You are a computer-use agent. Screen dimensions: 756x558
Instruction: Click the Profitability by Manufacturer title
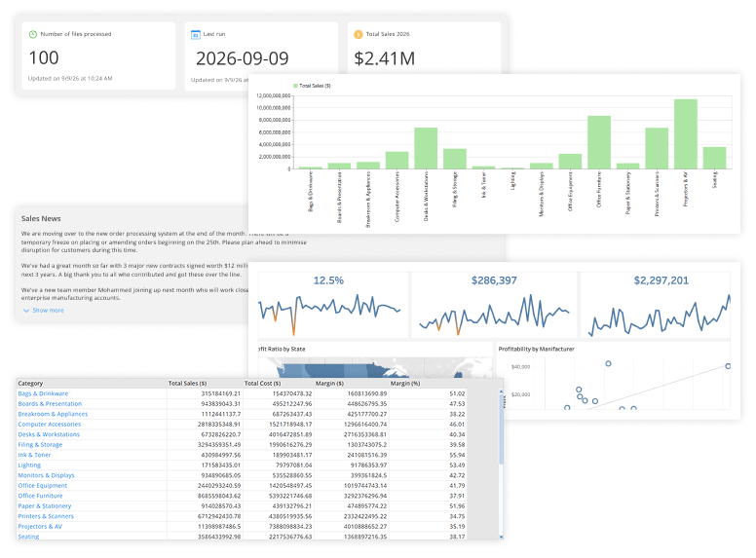[x=536, y=349]
